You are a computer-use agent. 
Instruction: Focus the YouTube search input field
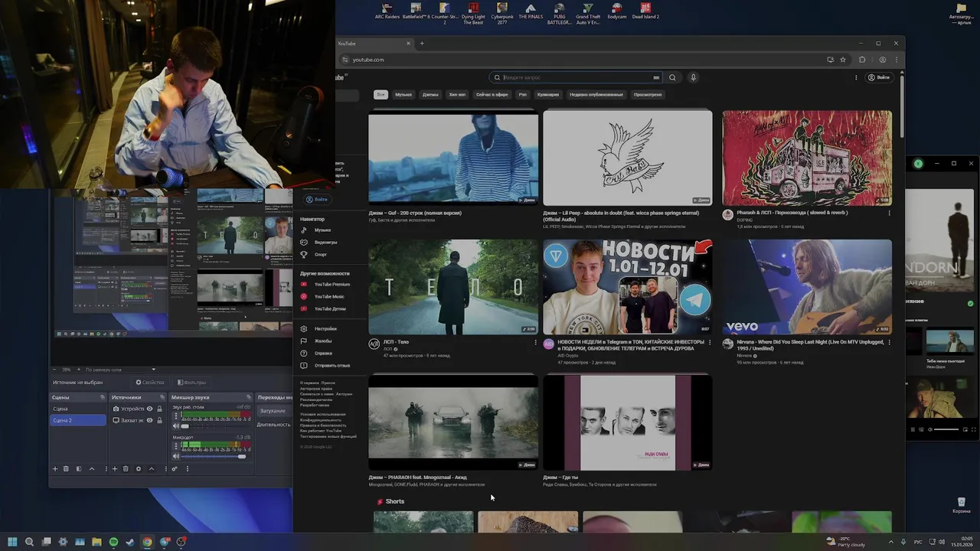click(577, 77)
